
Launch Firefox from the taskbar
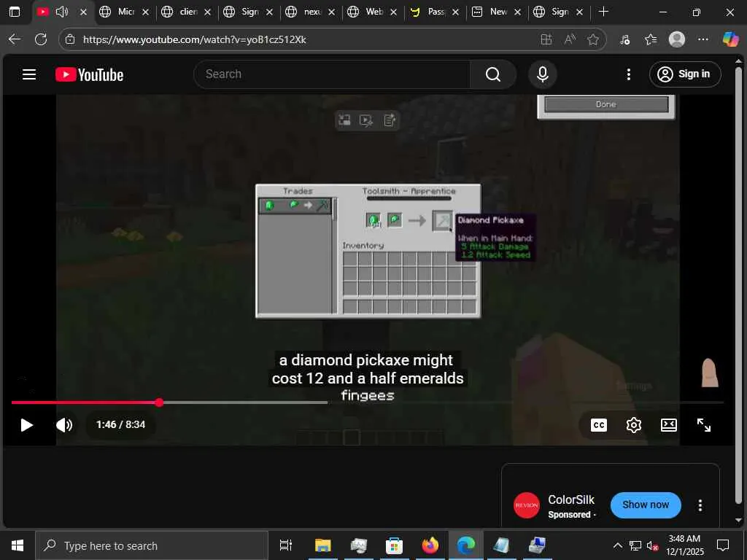coord(430,545)
